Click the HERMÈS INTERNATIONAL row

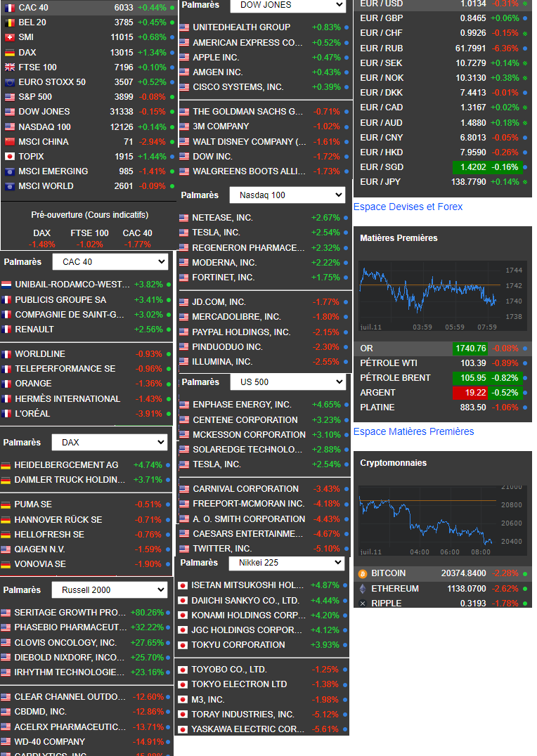pos(86,399)
